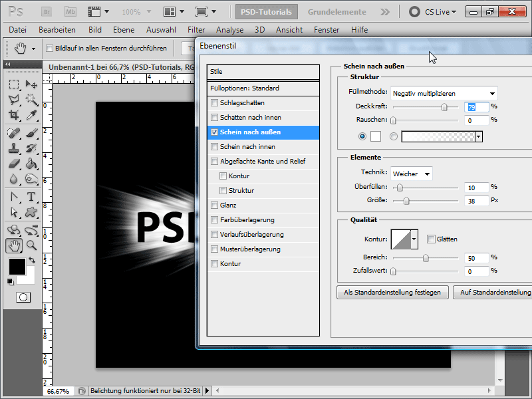The height and width of the screenshot is (399, 532).
Task: Open the Technik dropdown
Action: pos(411,174)
